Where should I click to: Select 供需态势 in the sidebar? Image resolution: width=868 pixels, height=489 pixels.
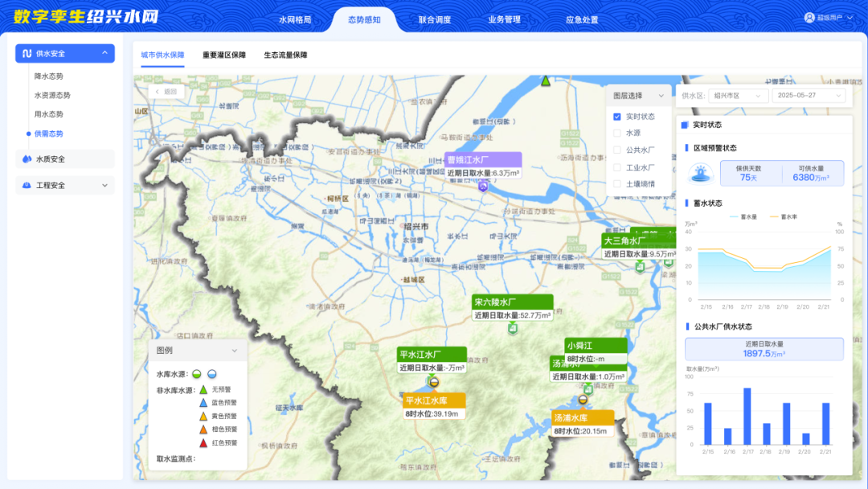49,134
